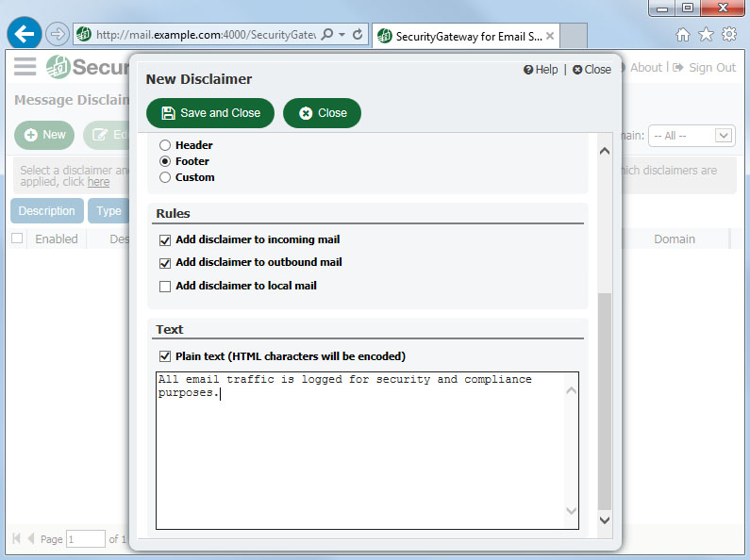Image resolution: width=750 pixels, height=560 pixels.
Task: Open the address bar dropdown arrow
Action: pyautogui.click(x=342, y=34)
